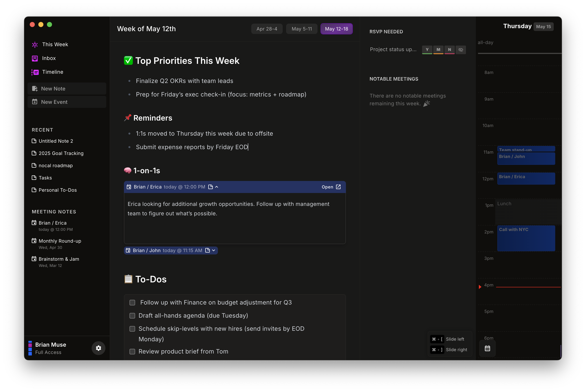Open Brian / Erica sidebar meeting note
Image resolution: width=586 pixels, height=392 pixels.
52,226
